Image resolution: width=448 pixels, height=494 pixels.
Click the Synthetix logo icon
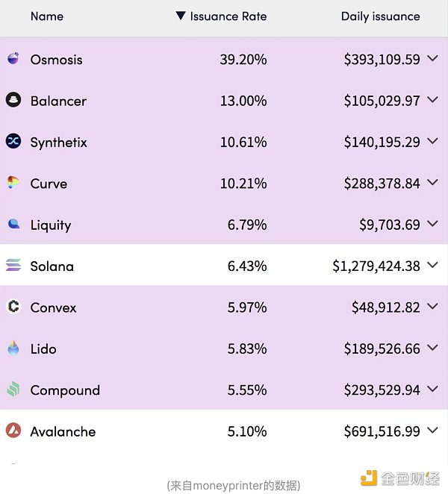point(13,141)
